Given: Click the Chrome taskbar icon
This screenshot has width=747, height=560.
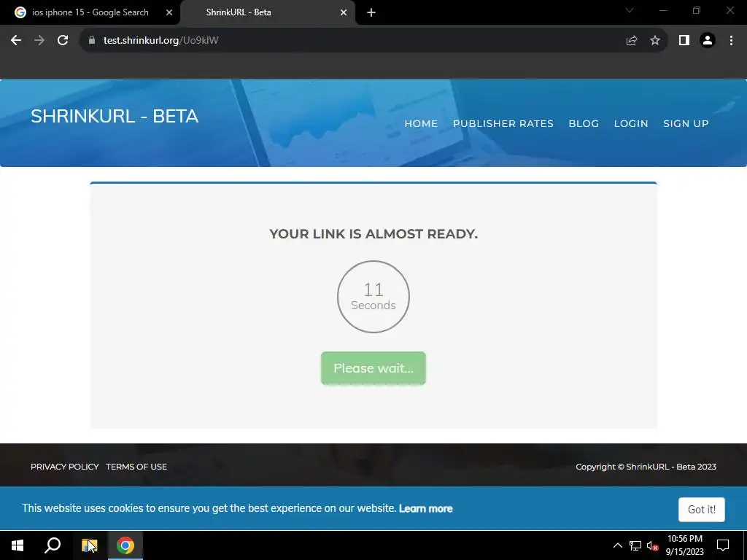Looking at the screenshot, I should (x=125, y=545).
